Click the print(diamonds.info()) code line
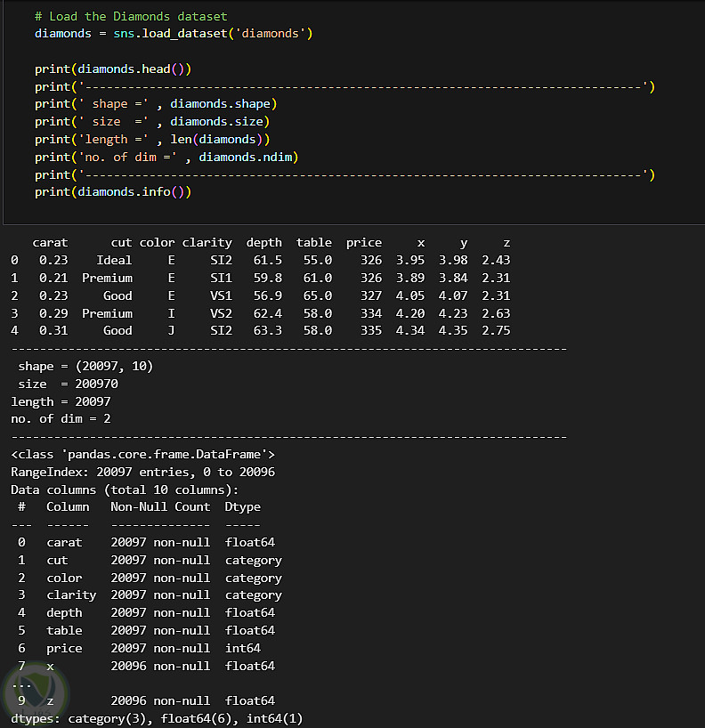The height and width of the screenshot is (728, 705). (113, 191)
